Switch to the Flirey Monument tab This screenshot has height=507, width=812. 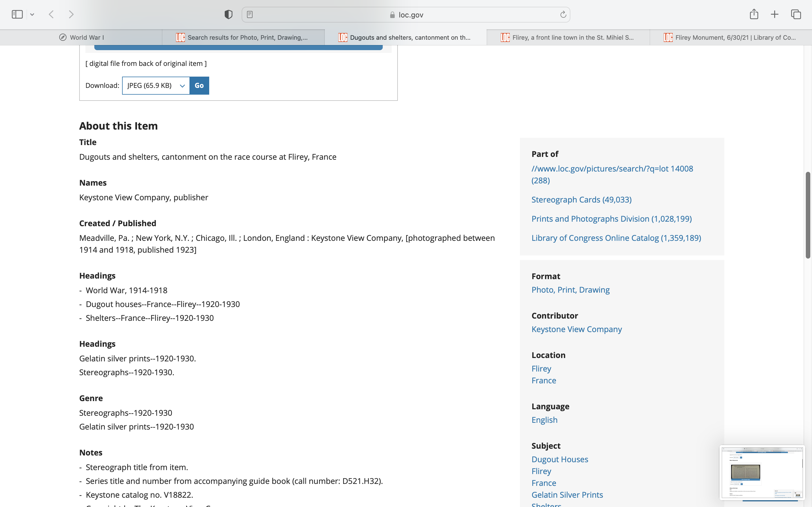tap(731, 37)
